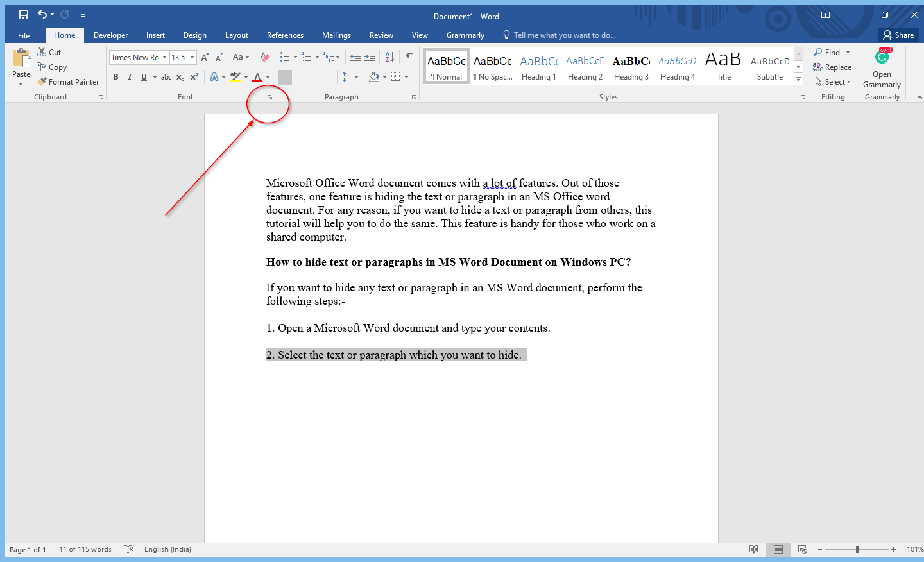Image resolution: width=924 pixels, height=562 pixels.
Task: Clear all formatting eraser icon
Action: pyautogui.click(x=265, y=58)
